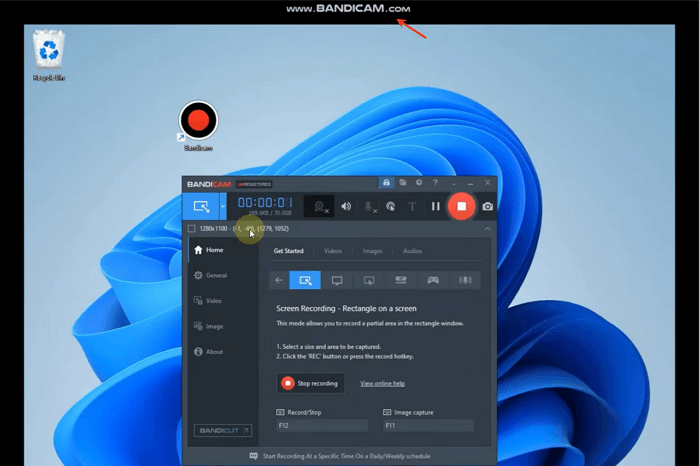Open the Image settings section
700x466 pixels.
pyautogui.click(x=223, y=326)
